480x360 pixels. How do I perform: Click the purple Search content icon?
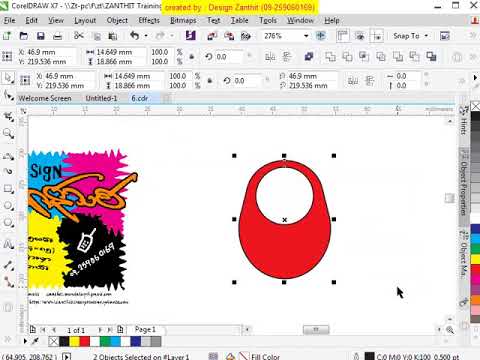click(x=191, y=35)
